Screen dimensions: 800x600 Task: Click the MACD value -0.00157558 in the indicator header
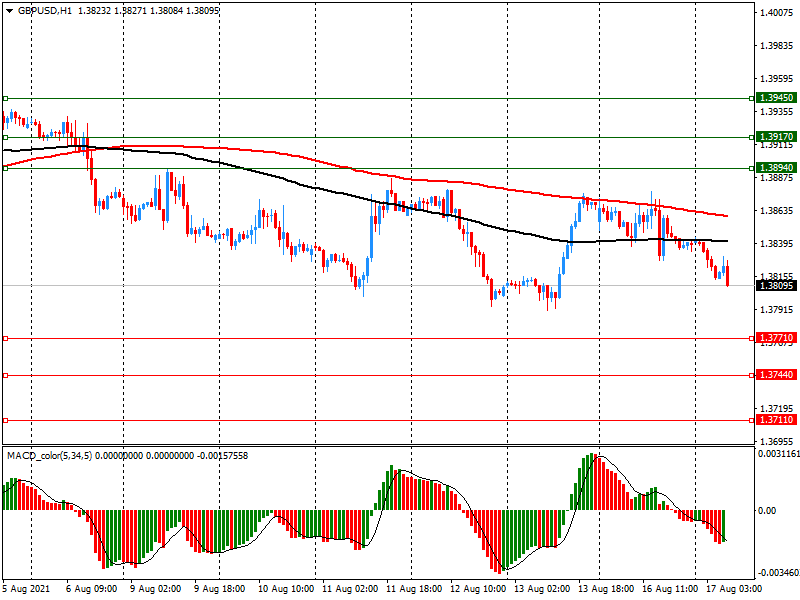click(222, 455)
